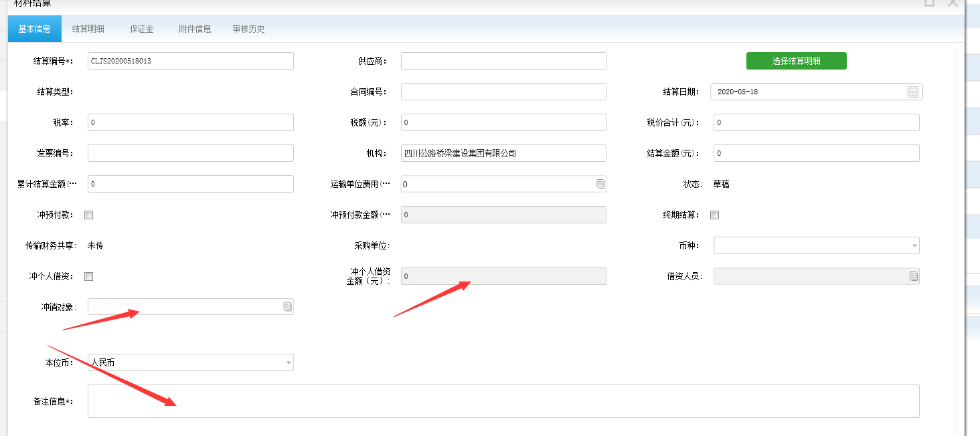980x436 pixels.
Task: Open the calendar picker for 结算日期
Action: coord(912,92)
